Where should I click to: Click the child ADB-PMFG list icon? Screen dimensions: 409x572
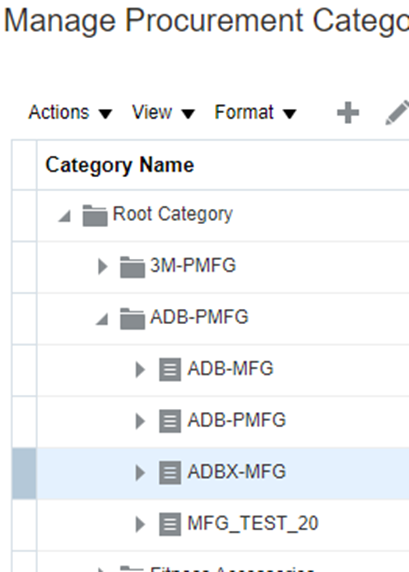(x=170, y=421)
